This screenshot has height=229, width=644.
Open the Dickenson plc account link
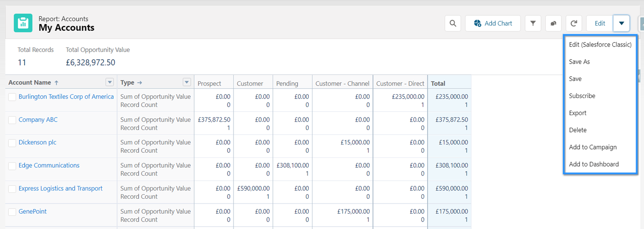38,142
